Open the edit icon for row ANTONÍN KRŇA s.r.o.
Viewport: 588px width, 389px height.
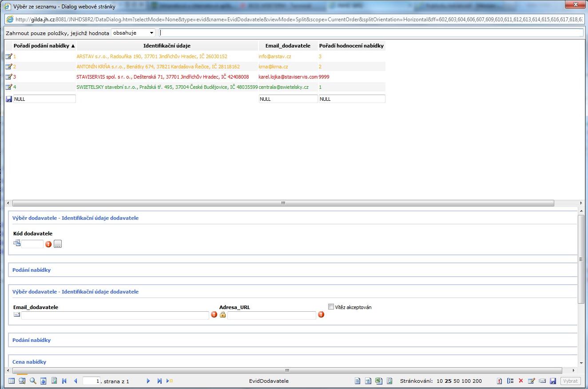8,67
